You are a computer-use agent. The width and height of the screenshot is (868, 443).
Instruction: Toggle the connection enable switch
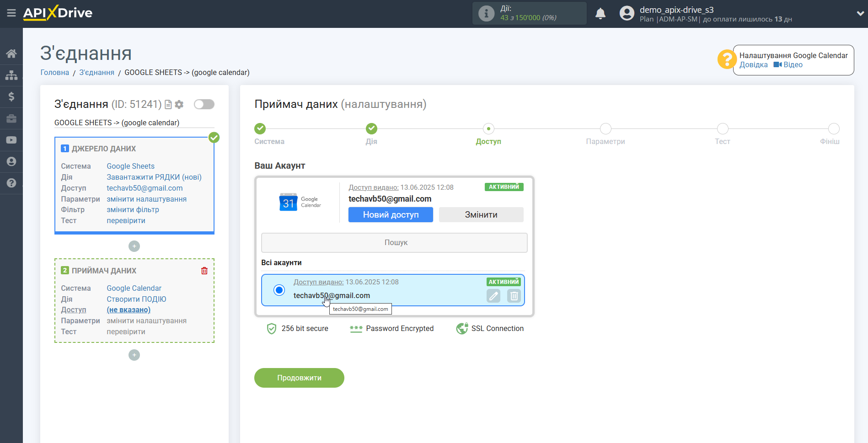pos(204,104)
